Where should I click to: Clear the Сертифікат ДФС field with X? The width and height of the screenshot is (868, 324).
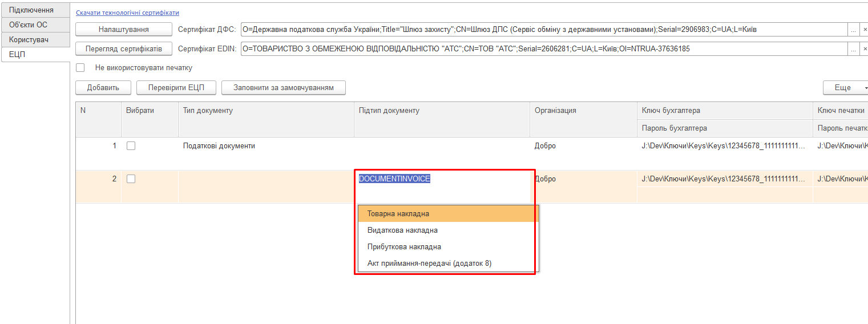point(864,29)
